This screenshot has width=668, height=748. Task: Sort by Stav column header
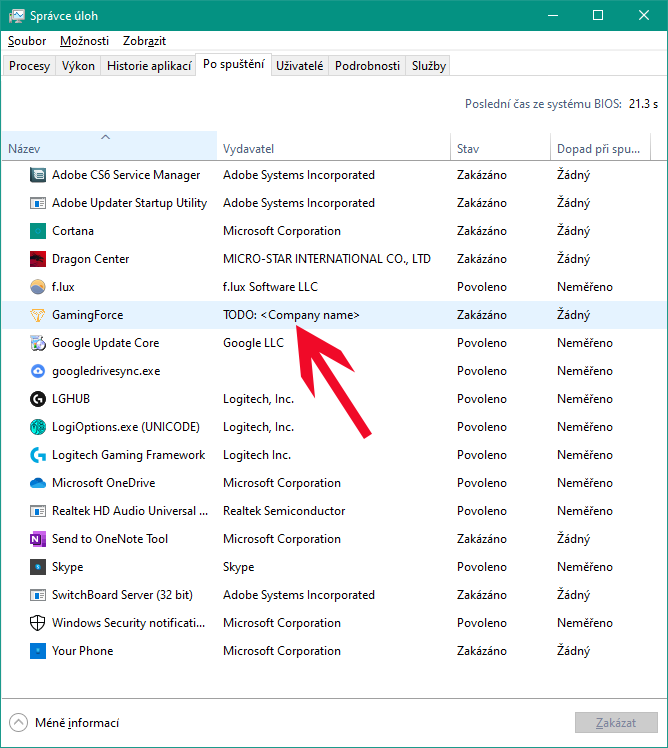click(x=500, y=146)
